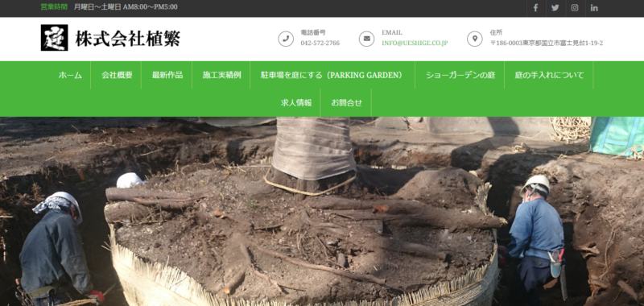Click the tree transplanting hero image
Image resolution: width=644 pixels, height=306 pixels.
pos(322,212)
